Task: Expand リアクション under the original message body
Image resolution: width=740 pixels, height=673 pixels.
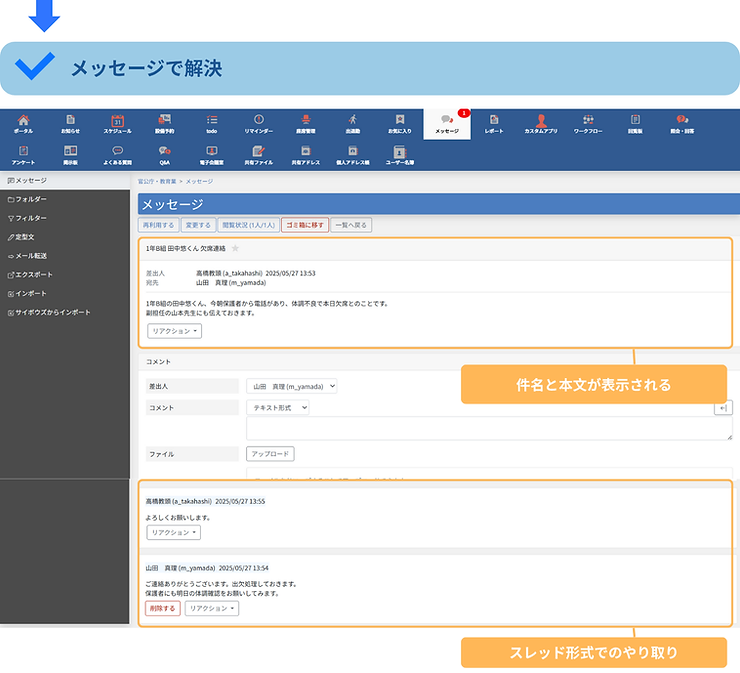Action: tap(175, 330)
